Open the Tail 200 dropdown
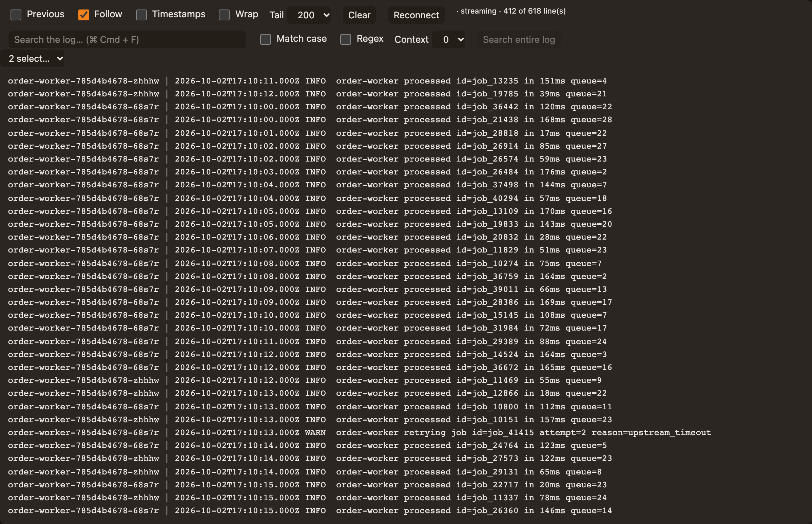812x524 pixels. pyautogui.click(x=309, y=15)
